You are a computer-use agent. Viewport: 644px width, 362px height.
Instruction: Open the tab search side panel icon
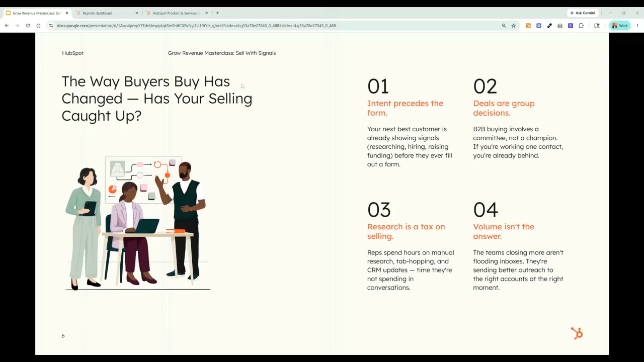(x=597, y=26)
